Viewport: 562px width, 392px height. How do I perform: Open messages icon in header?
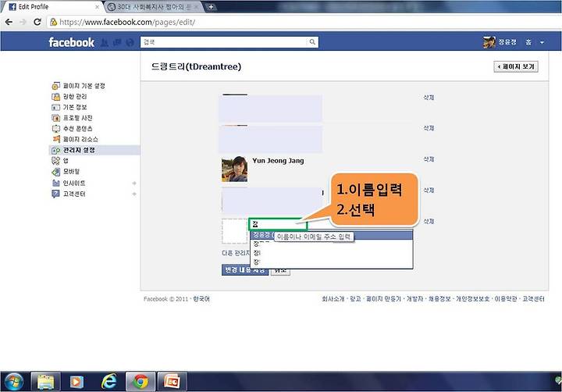coord(117,42)
